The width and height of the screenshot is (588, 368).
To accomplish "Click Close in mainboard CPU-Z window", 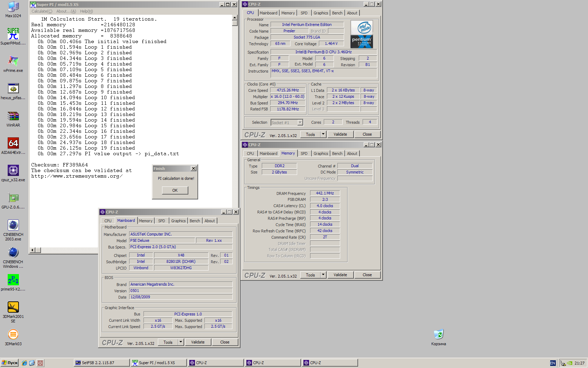I will tap(225, 342).
